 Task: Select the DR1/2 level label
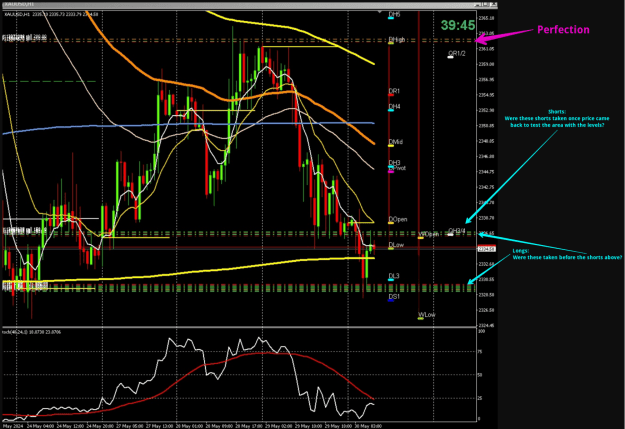tap(456, 53)
